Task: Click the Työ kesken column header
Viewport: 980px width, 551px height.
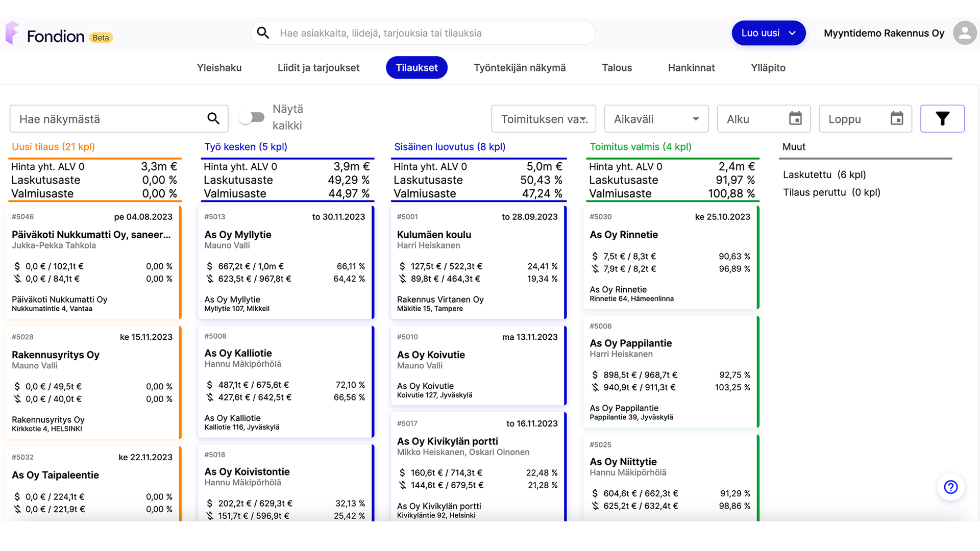Action: [246, 147]
